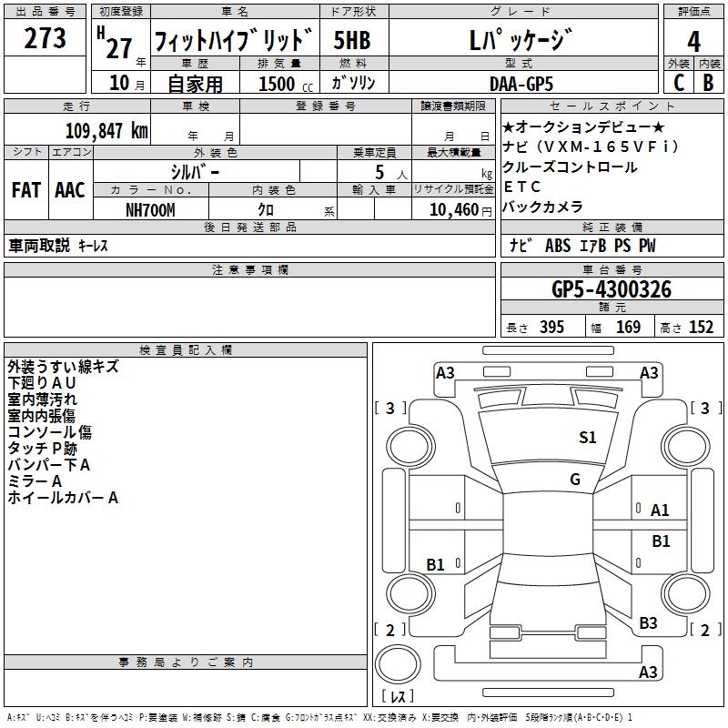Click the model code DAA-GP5
728x728 pixels.
[x=519, y=83]
